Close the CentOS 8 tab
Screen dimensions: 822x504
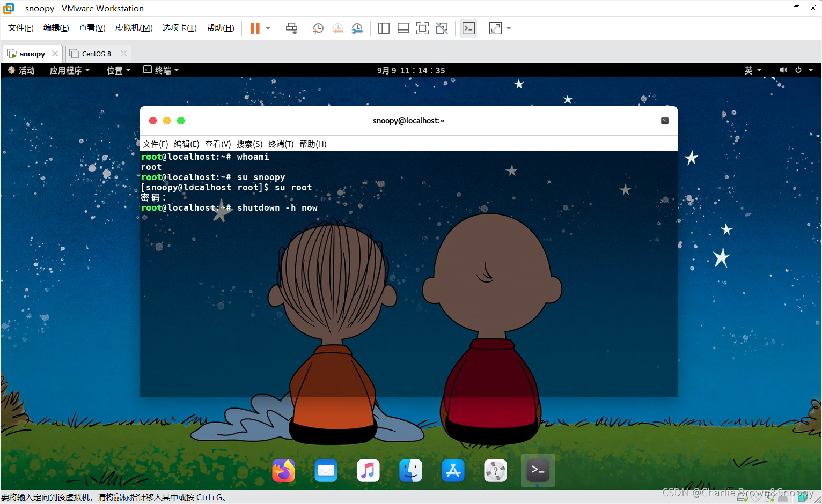tap(123, 54)
